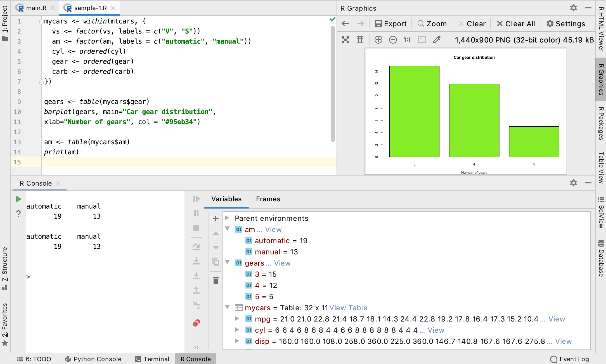
Task: Click the duplicate watch icon
Action: click(x=216, y=262)
